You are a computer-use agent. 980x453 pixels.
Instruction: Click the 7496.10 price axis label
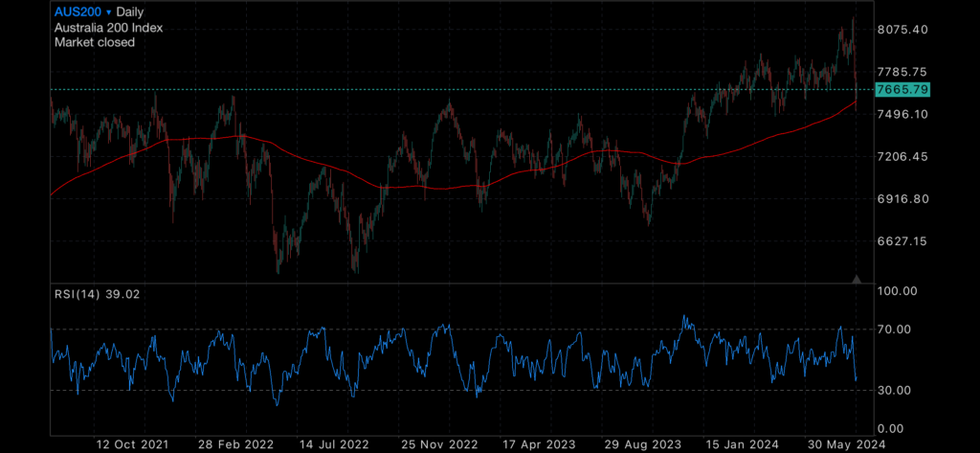[x=902, y=114]
